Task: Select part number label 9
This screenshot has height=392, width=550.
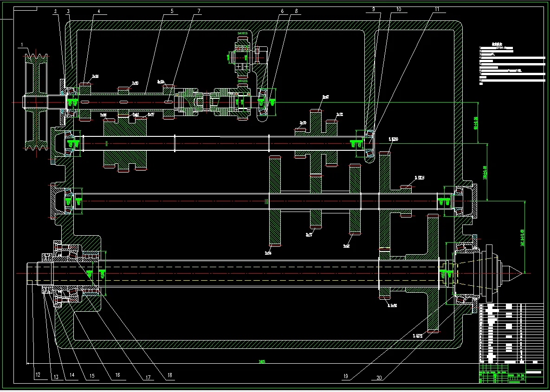Action: pyautogui.click(x=374, y=9)
